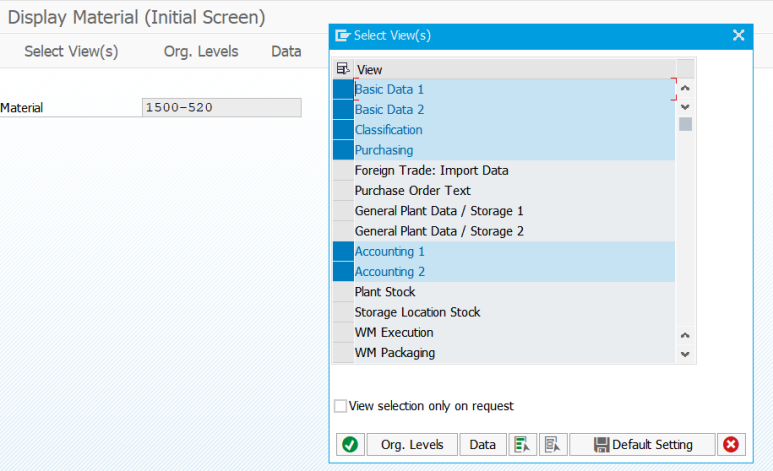Screen dimensions: 773x471
Task: Toggle the Accounting 1 row selector
Action: point(343,252)
